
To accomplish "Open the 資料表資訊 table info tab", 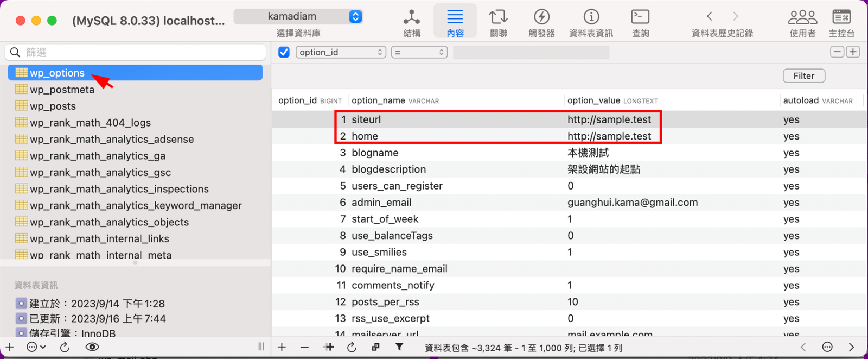I will (x=591, y=22).
